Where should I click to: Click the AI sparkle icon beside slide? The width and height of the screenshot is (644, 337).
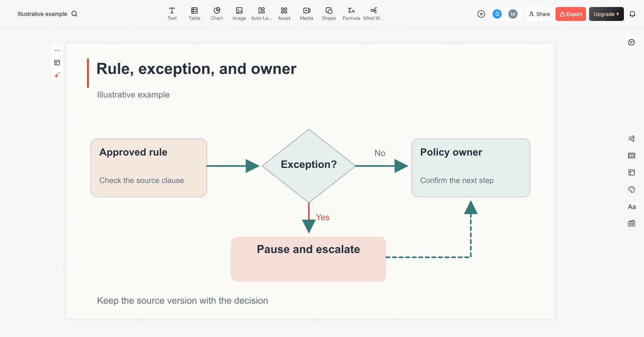click(x=57, y=75)
